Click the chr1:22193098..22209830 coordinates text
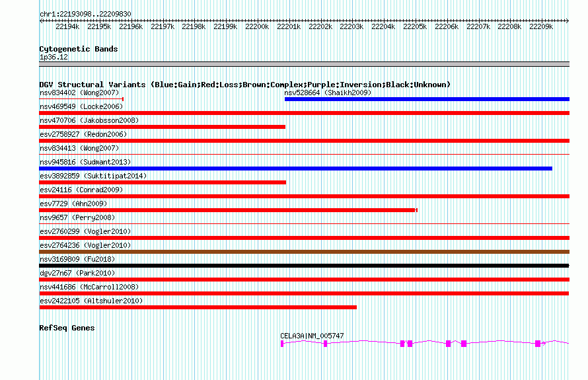 [85, 14]
